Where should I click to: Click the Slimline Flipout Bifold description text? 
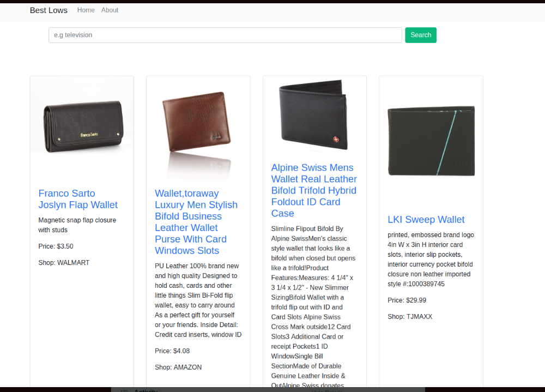[x=313, y=306]
